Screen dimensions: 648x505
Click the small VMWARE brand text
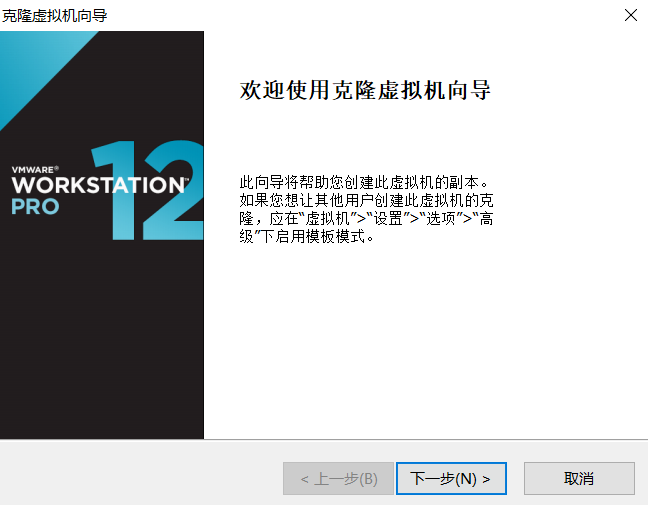click(x=35, y=169)
